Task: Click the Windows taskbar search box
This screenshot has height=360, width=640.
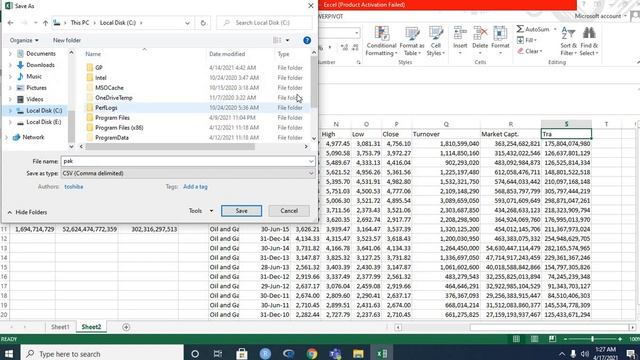Action: pos(102,353)
